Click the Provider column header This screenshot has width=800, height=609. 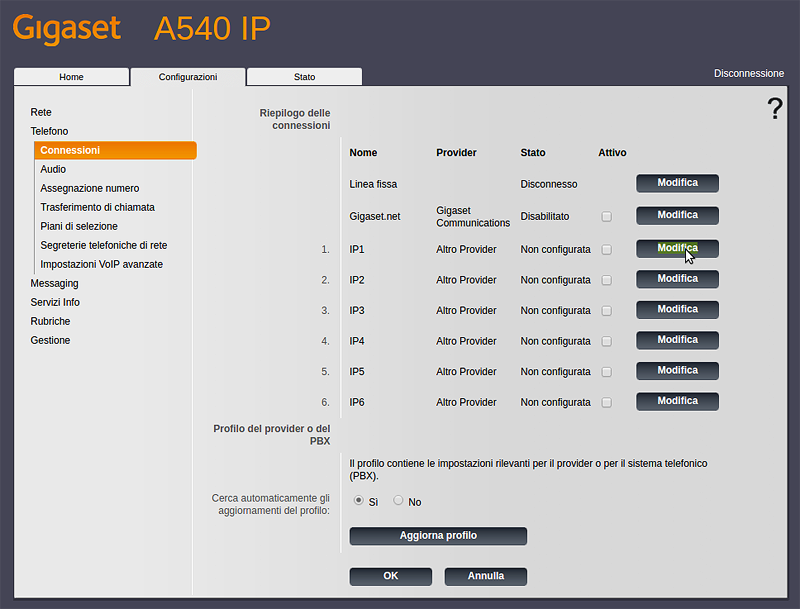tap(456, 153)
